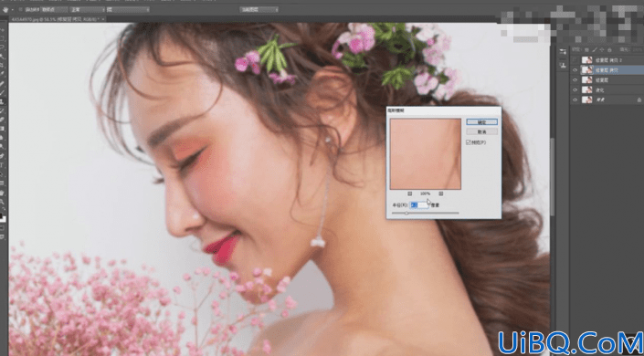This screenshot has height=356, width=644.
Task: Toggle the checkbox in the options bar
Action: [x=20, y=9]
